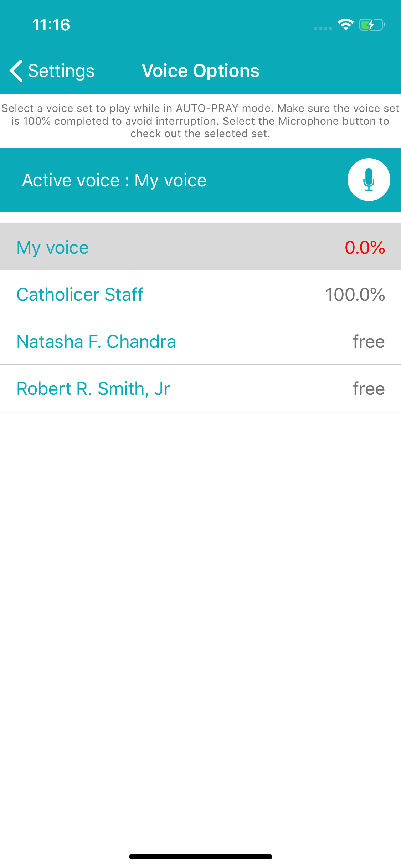Tap free label for Robert R. Smith

click(x=369, y=388)
